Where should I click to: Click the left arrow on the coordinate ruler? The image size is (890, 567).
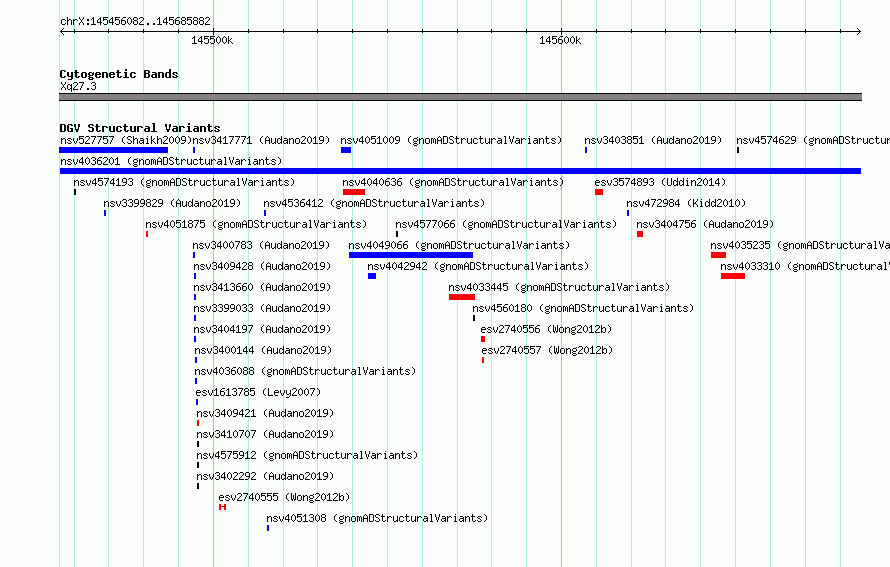pyautogui.click(x=63, y=31)
